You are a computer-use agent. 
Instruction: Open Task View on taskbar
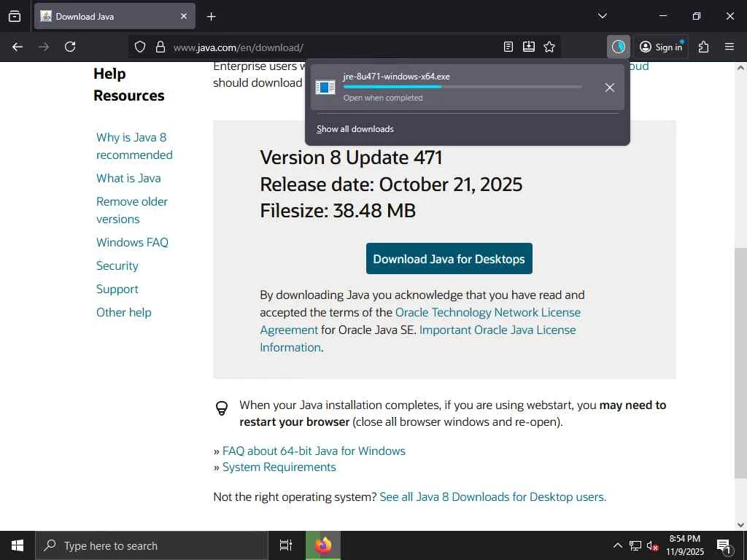point(285,545)
